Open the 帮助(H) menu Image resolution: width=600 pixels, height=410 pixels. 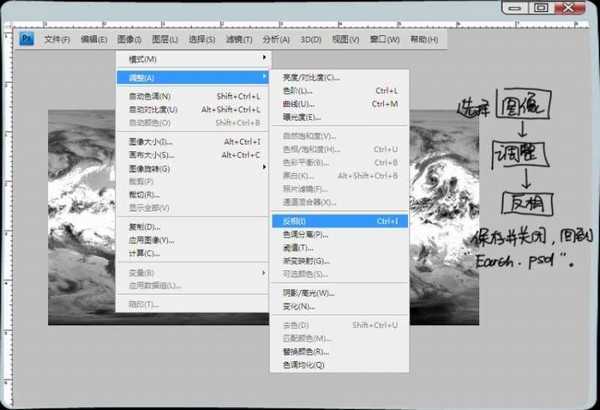coord(424,40)
